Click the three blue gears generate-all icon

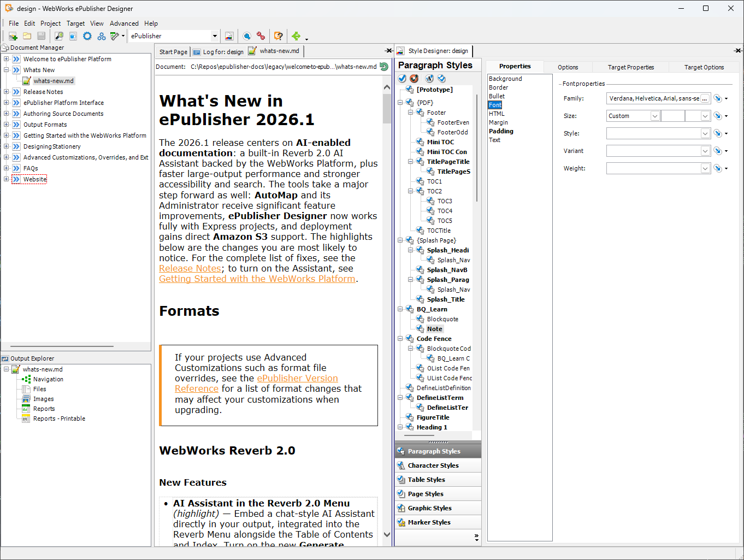pos(102,36)
